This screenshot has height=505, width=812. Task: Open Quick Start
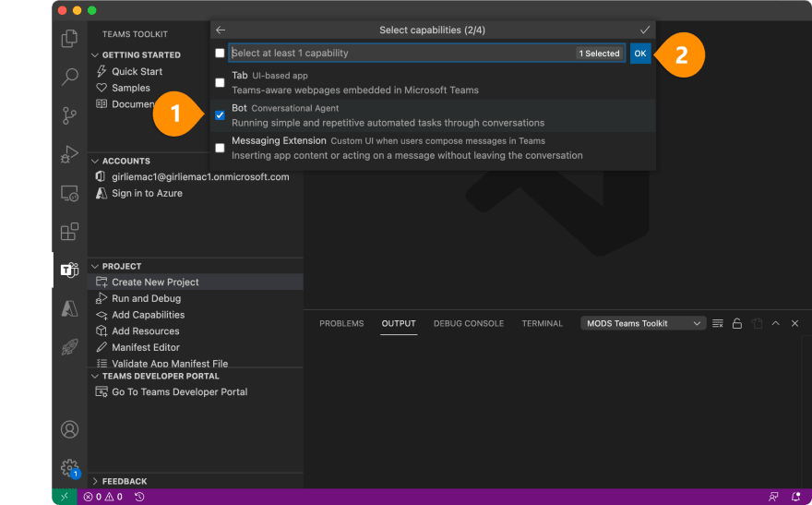(137, 71)
